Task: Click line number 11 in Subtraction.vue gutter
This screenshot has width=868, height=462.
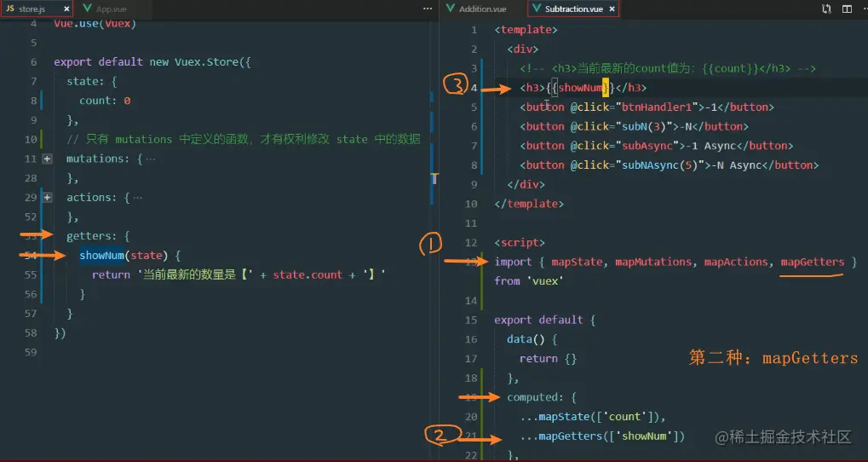Action: (x=471, y=223)
